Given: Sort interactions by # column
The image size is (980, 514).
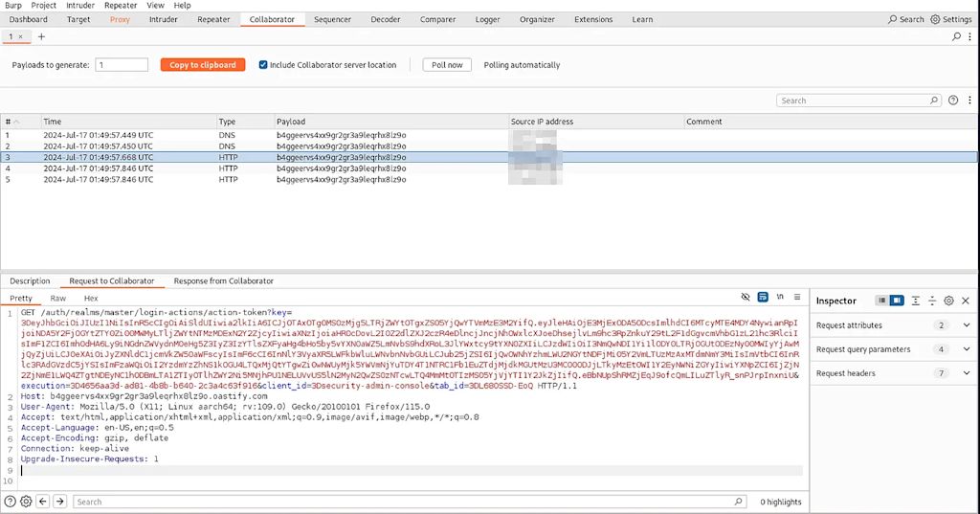Looking at the screenshot, I should point(20,122).
